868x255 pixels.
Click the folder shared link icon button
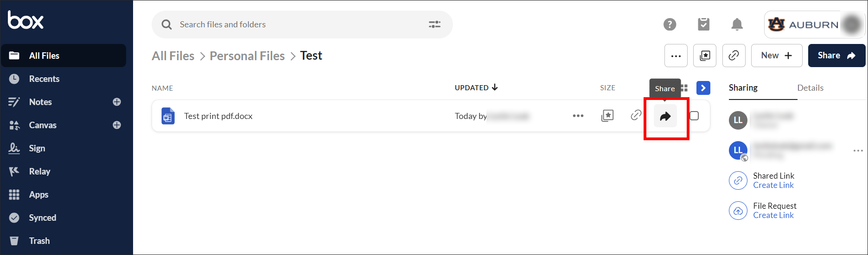coord(734,56)
